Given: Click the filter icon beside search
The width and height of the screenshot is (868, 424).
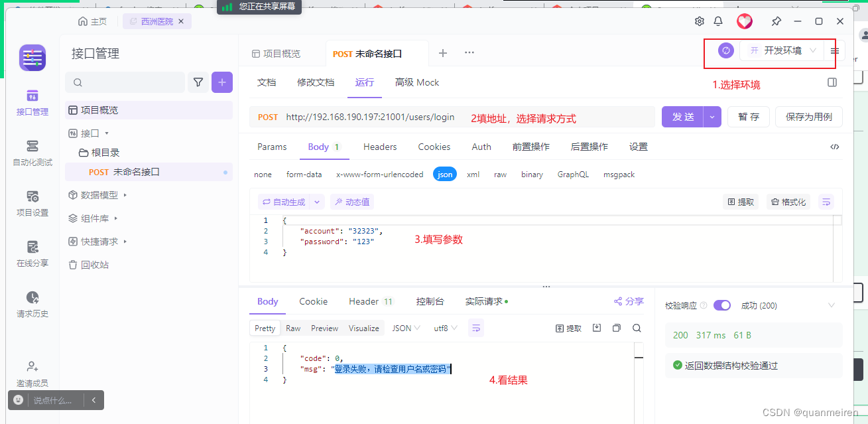Looking at the screenshot, I should (x=198, y=82).
